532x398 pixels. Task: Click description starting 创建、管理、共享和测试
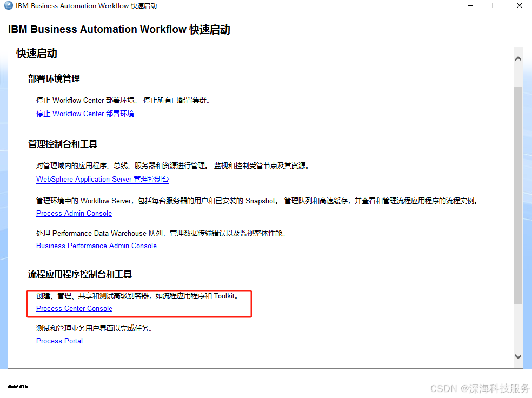[x=137, y=296]
